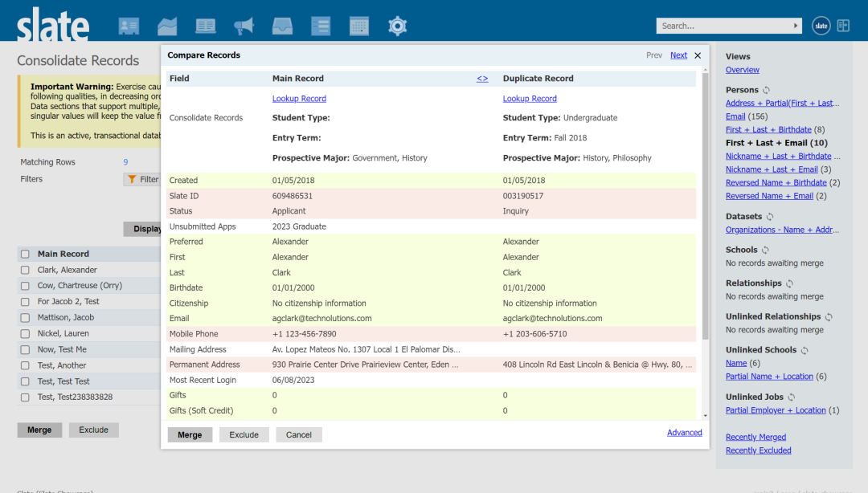Check the Test, Test Test row
The image size is (868, 493).
(x=25, y=381)
